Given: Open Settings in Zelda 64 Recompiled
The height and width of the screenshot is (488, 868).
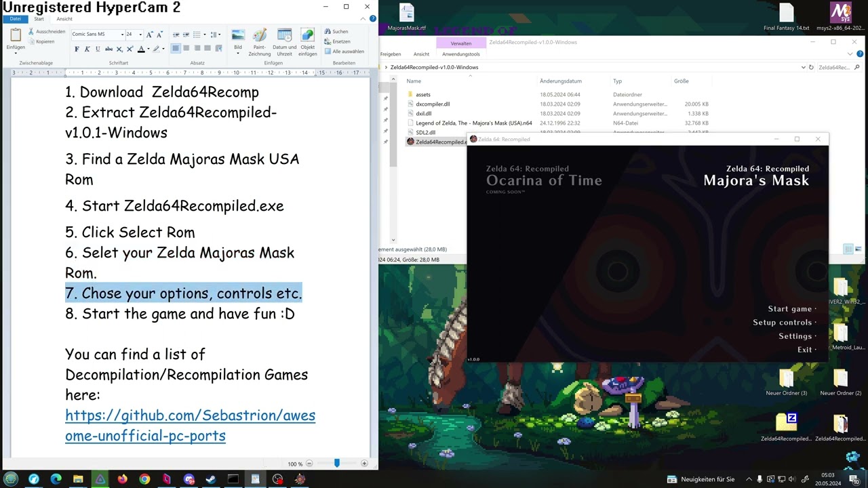Looking at the screenshot, I should click(795, 336).
